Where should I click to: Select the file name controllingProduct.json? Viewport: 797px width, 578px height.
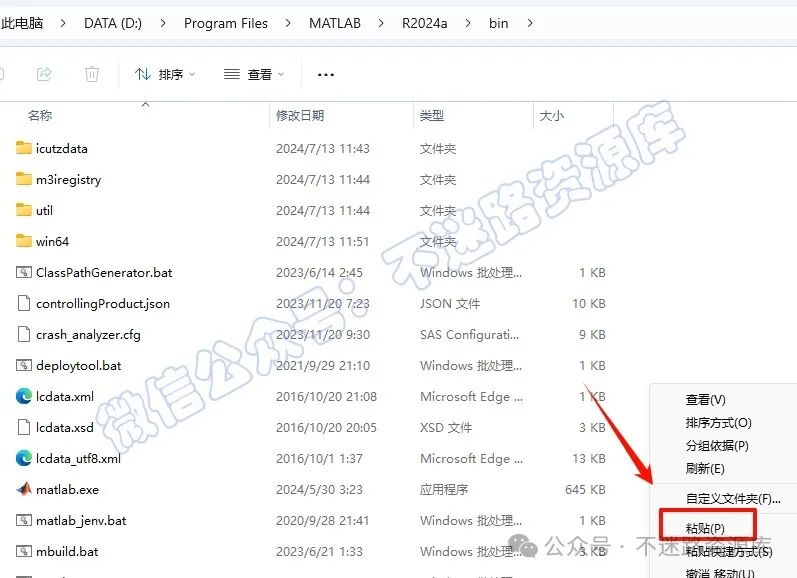click(x=103, y=303)
